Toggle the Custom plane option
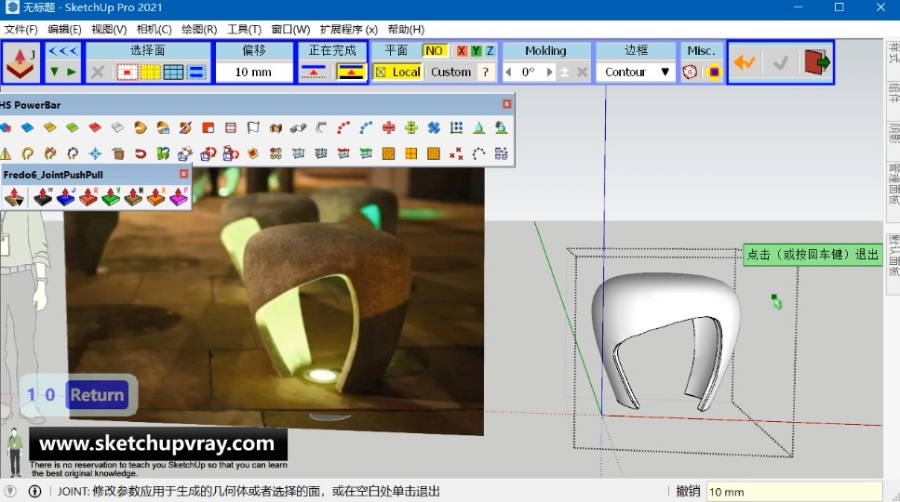The image size is (900, 502). click(x=451, y=72)
